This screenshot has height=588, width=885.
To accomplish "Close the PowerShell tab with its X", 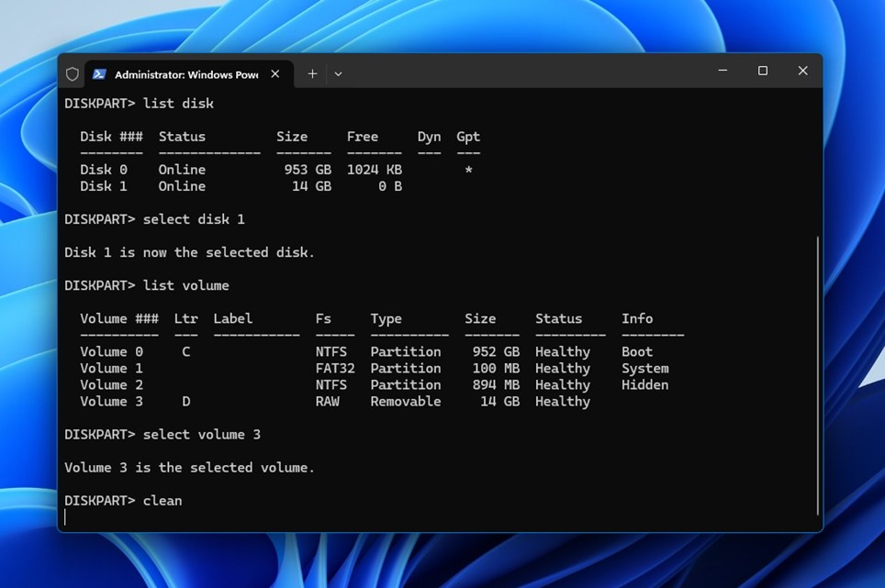I will tap(274, 74).
